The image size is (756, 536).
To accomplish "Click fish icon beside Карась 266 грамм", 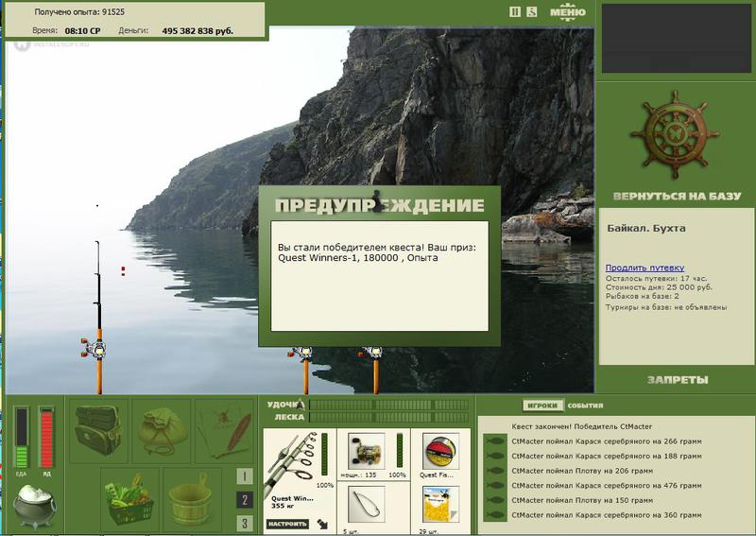I will click(494, 441).
